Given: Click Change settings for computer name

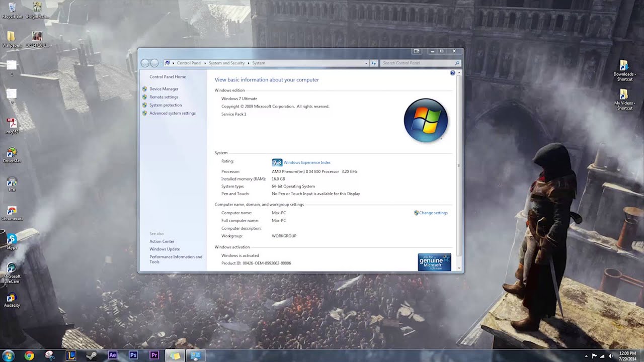Looking at the screenshot, I should tap(433, 213).
